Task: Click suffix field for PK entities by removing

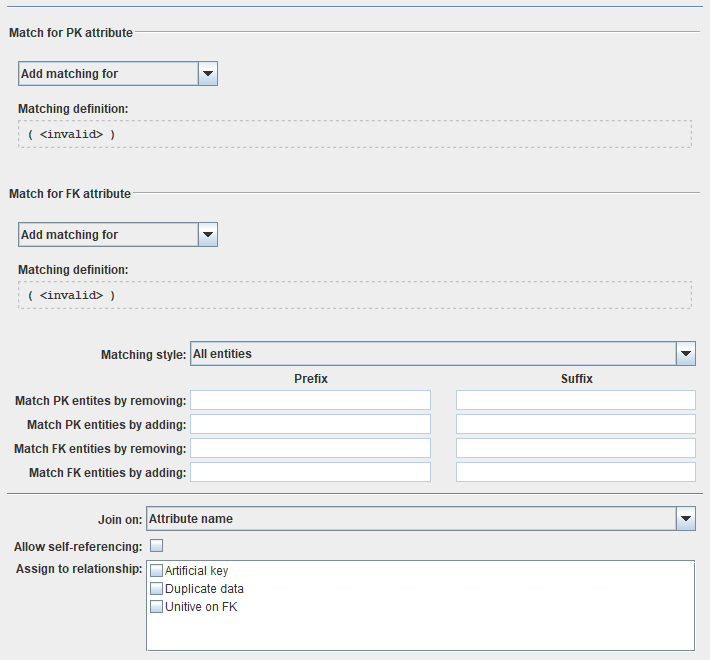Action: coord(575,400)
